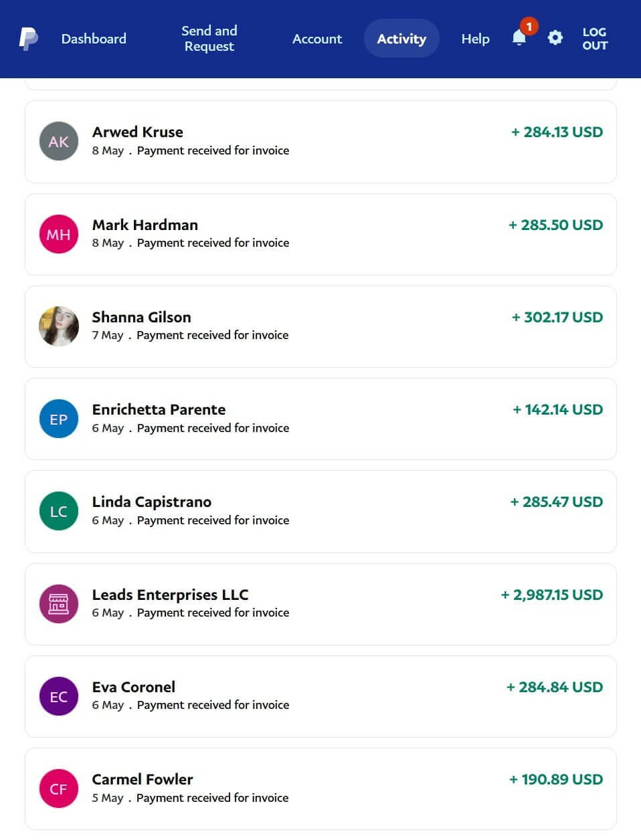Image resolution: width=641 pixels, height=840 pixels.
Task: Click Arwed Kruse's AK avatar
Action: (x=59, y=141)
